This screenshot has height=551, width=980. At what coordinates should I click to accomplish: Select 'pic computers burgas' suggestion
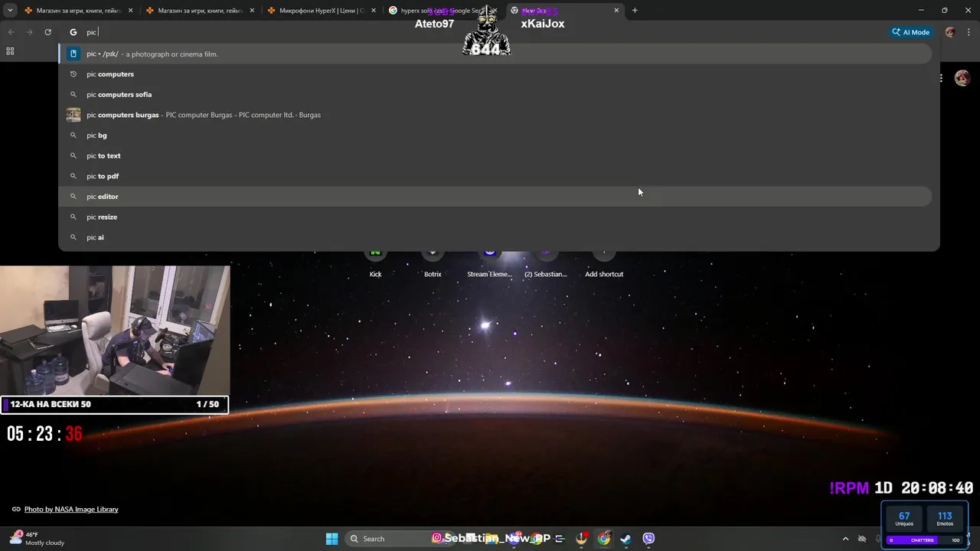495,115
